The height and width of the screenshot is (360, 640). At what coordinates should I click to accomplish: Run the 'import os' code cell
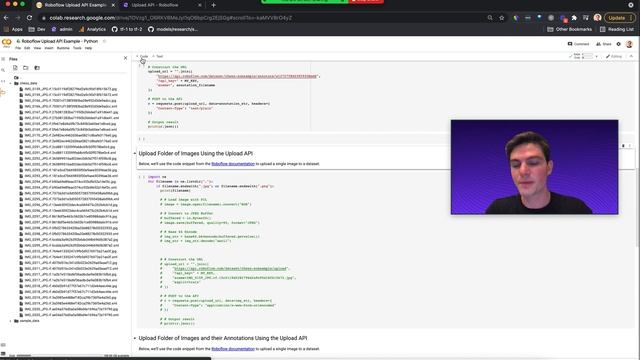coord(141,177)
